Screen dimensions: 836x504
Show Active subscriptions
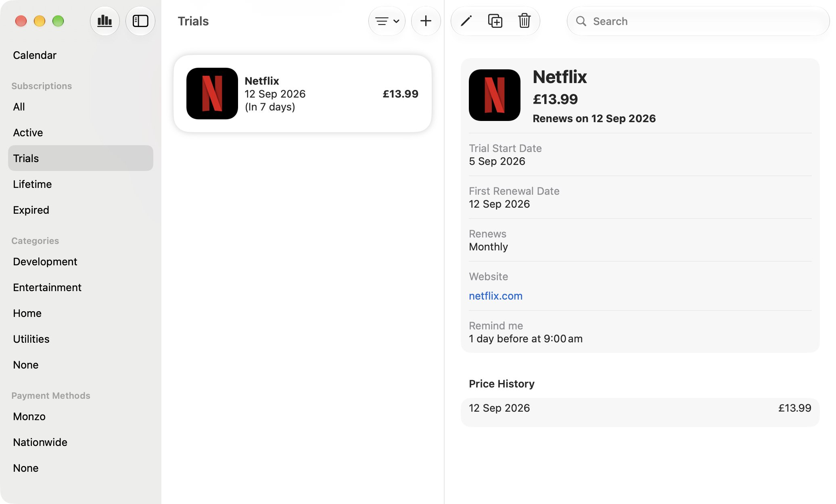[81, 133]
